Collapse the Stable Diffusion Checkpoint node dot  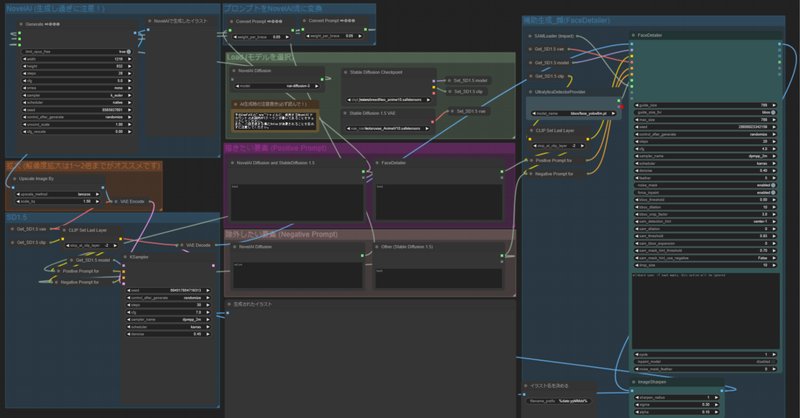[x=345, y=72]
